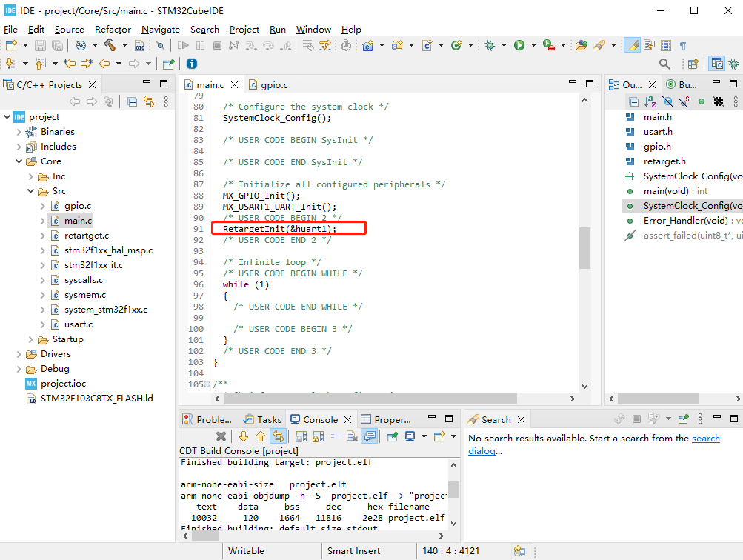743x560 pixels.
Task: Collapse the project root tree node
Action: 7,116
